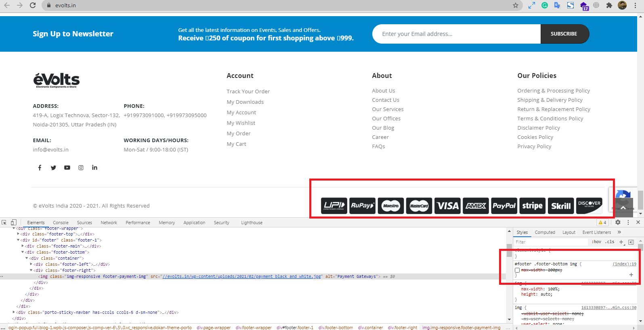The image size is (644, 330).
Task: Switch to the Computed styles tab
Action: pos(545,232)
